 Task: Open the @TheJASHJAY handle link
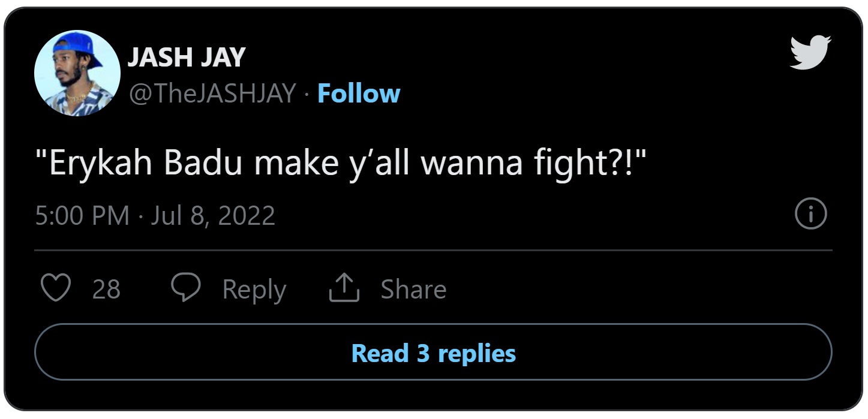[x=212, y=94]
